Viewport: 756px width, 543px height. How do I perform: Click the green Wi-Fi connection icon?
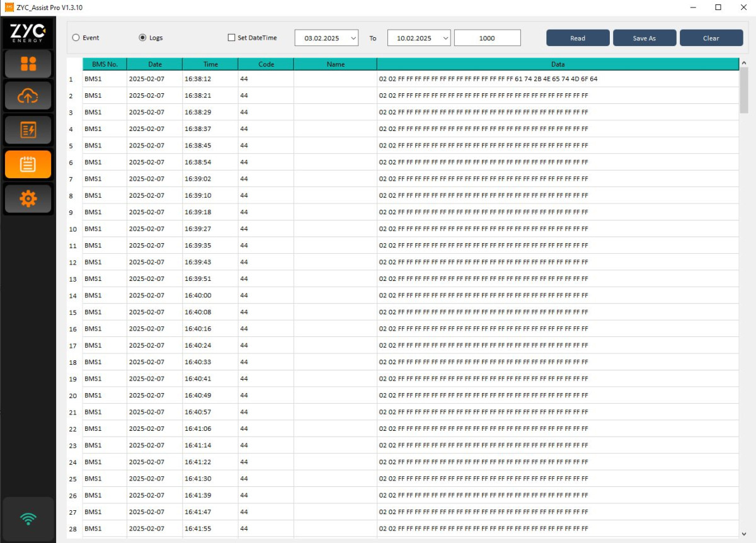pyautogui.click(x=28, y=519)
